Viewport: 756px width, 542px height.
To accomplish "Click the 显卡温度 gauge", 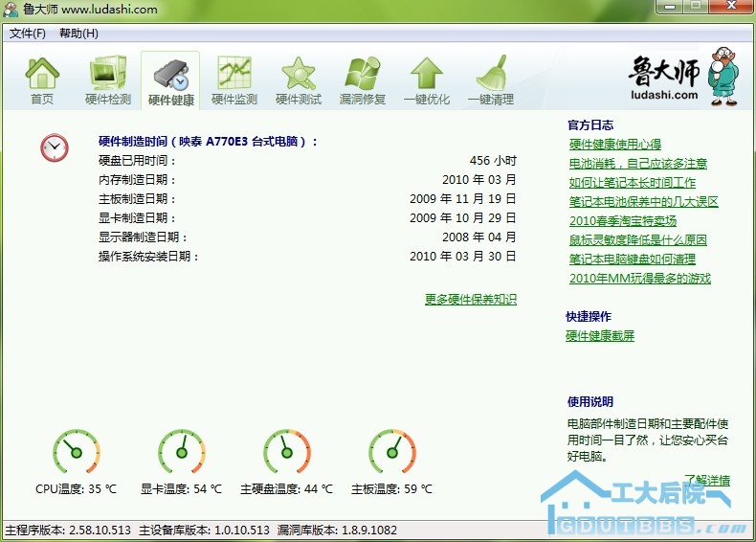I will click(182, 452).
